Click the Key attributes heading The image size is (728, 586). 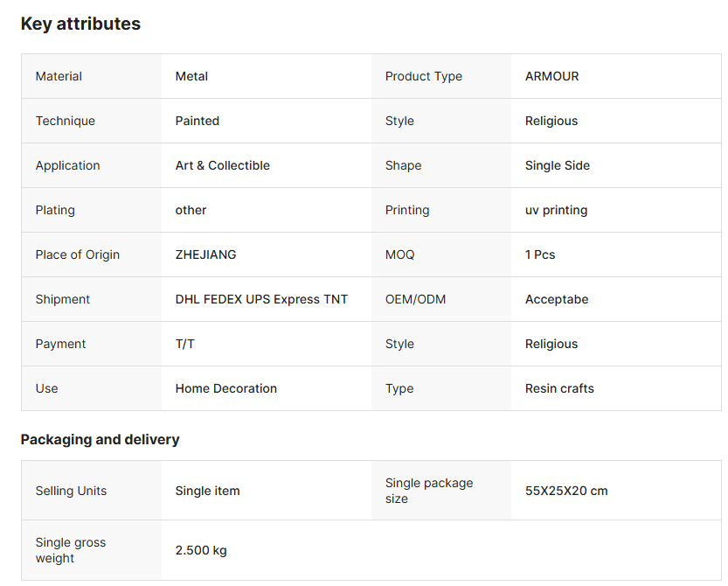80,24
